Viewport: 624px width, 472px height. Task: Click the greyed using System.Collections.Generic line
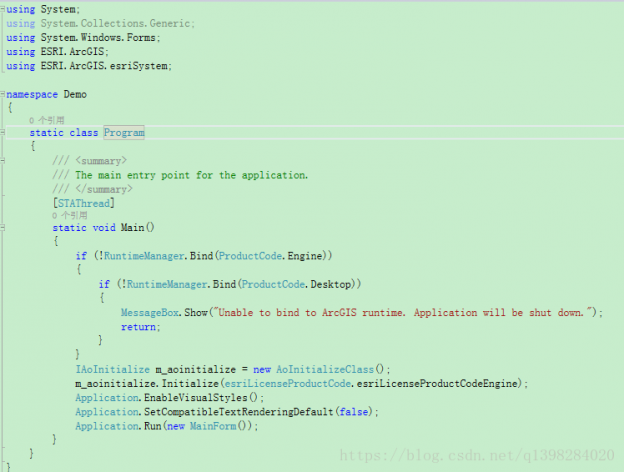[x=100, y=23]
